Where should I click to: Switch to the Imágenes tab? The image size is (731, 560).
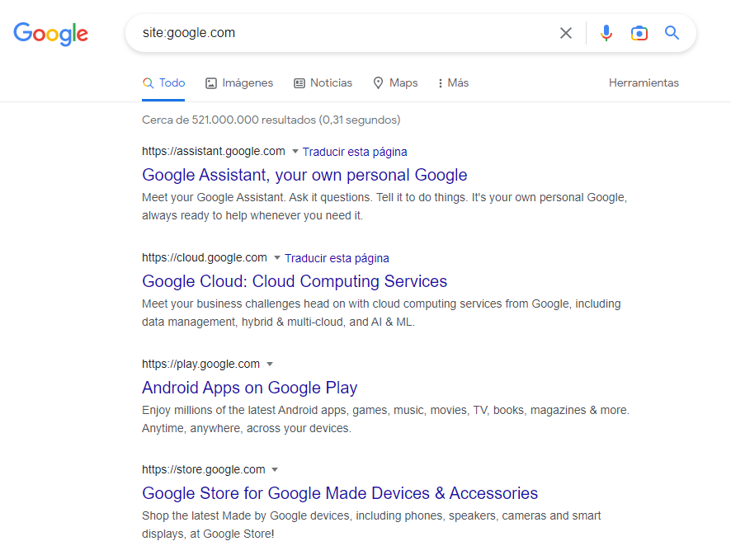point(239,83)
